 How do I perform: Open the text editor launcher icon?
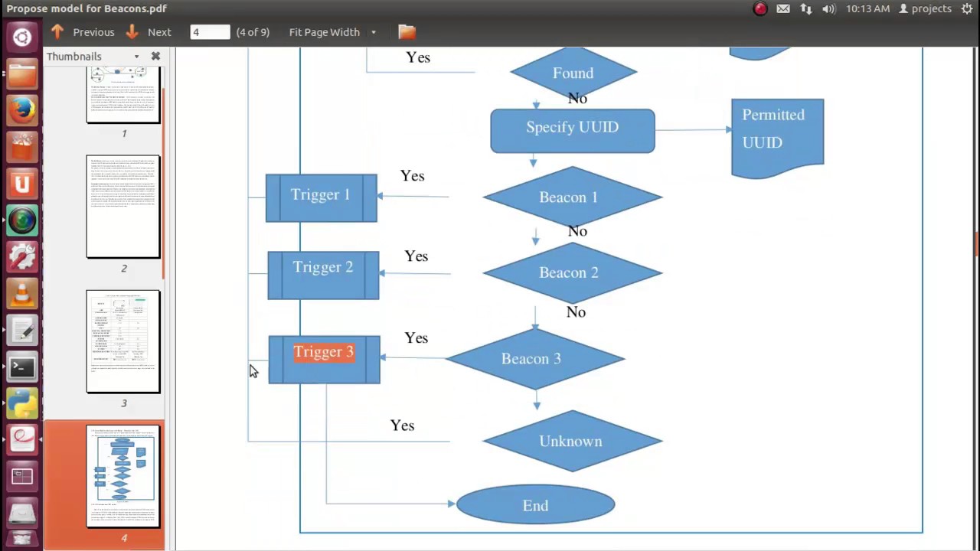point(21,331)
